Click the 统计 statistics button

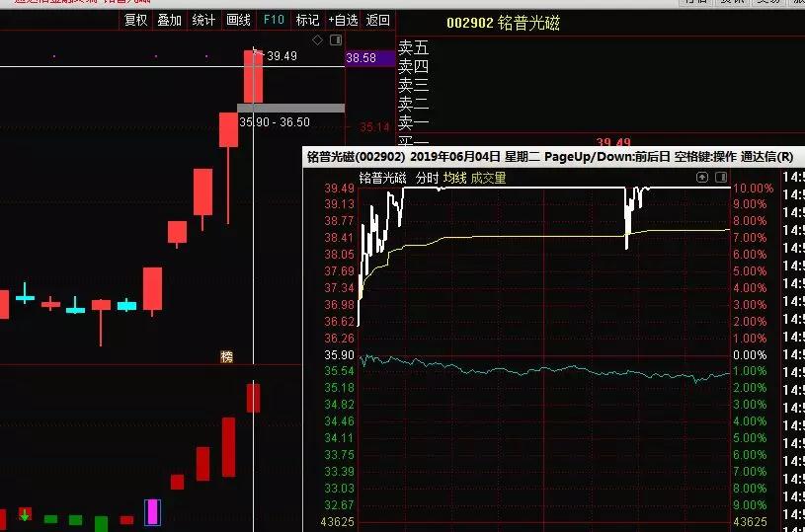(203, 20)
